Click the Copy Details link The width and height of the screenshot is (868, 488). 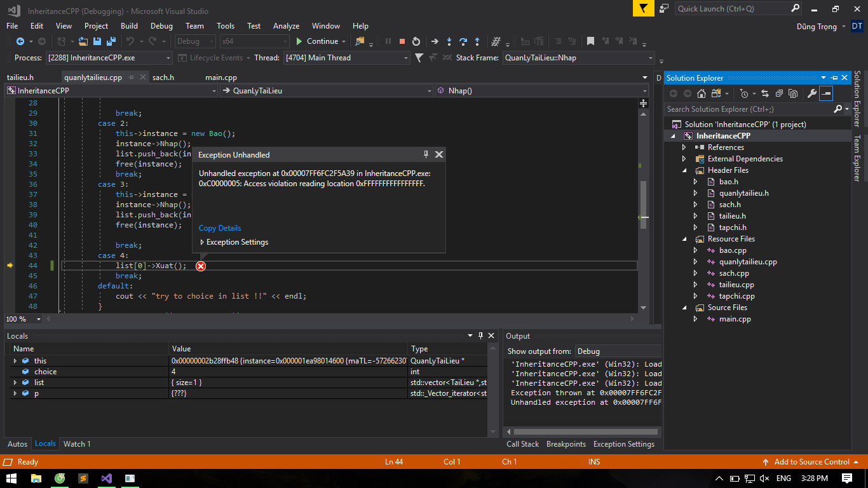click(x=220, y=228)
